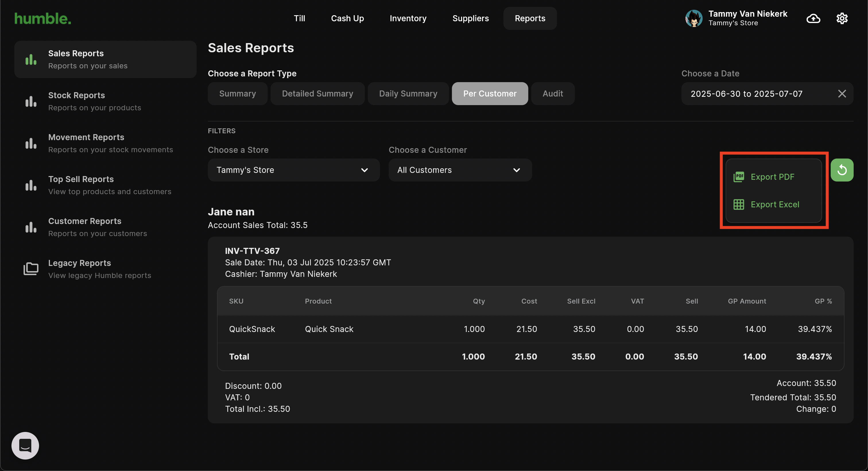Screen dimensions: 868x471
Task: Click the Cost column header
Action: tap(529, 301)
